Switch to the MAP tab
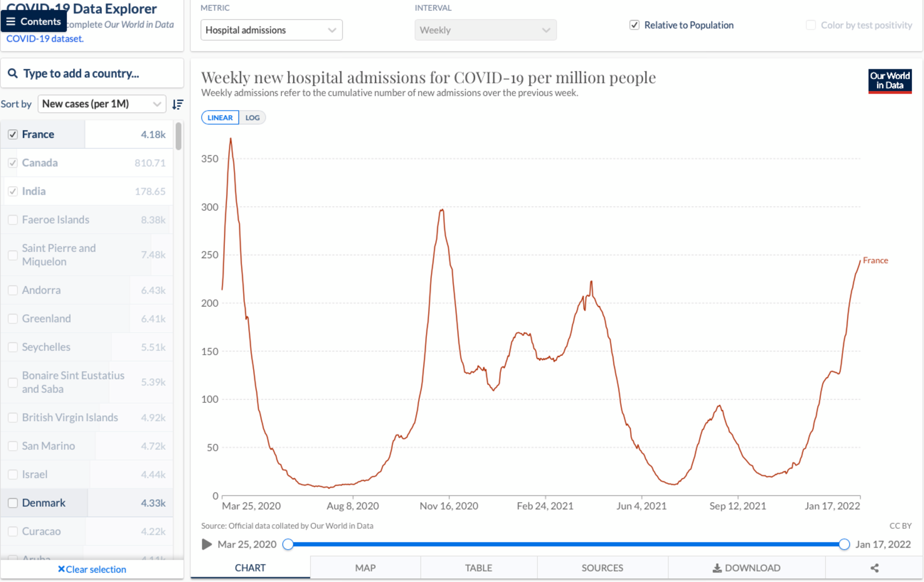924x582 pixels. pyautogui.click(x=365, y=568)
